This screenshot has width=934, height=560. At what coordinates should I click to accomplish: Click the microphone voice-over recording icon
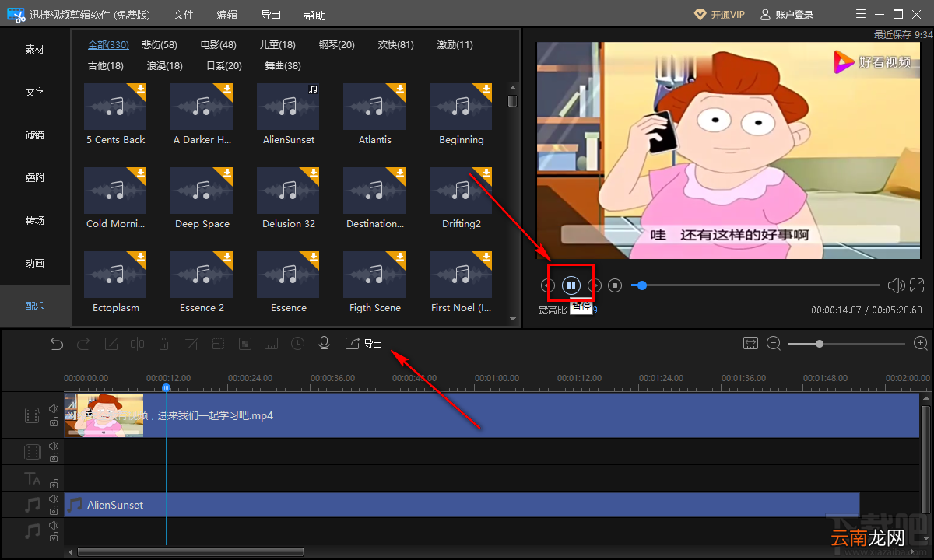point(325,344)
